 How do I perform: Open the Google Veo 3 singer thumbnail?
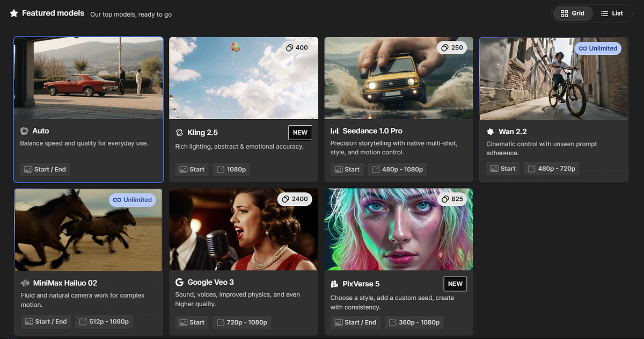pyautogui.click(x=244, y=229)
